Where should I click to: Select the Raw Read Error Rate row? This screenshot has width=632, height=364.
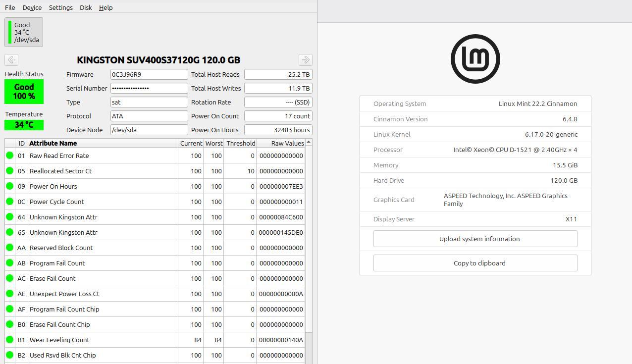(x=155, y=156)
